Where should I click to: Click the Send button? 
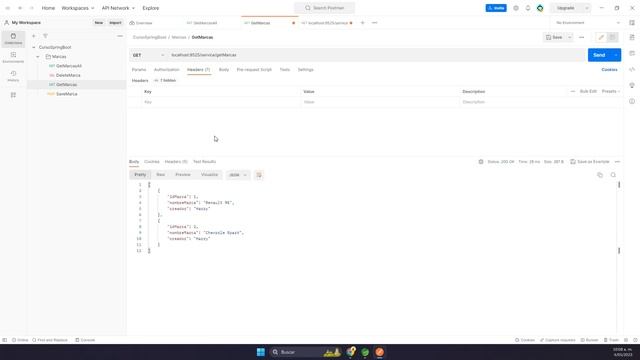click(599, 55)
